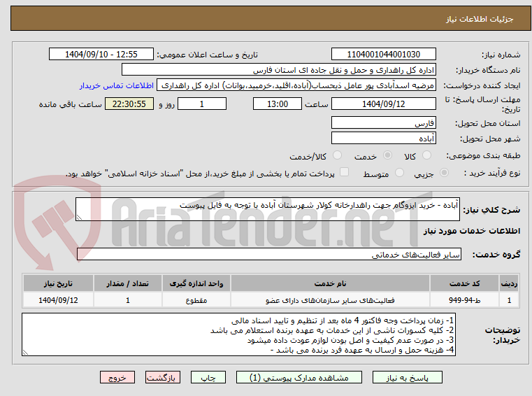Click cell فعالیت‌های سایر سازمان‌های دارای عضو

point(330,300)
